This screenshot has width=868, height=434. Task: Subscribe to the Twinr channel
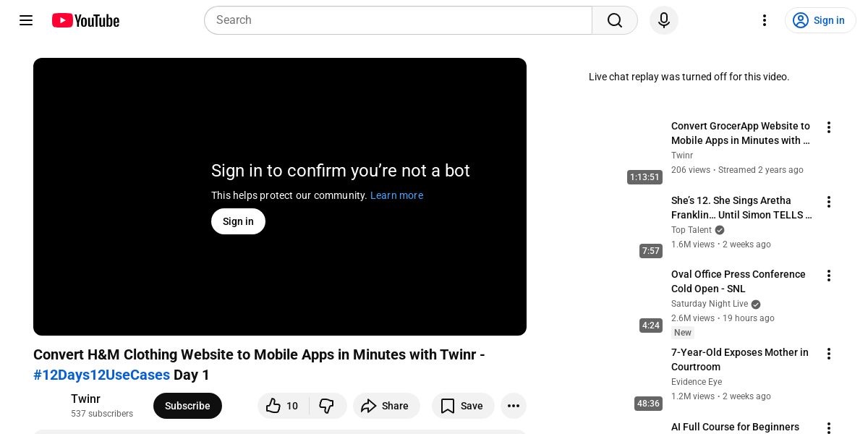[187, 406]
